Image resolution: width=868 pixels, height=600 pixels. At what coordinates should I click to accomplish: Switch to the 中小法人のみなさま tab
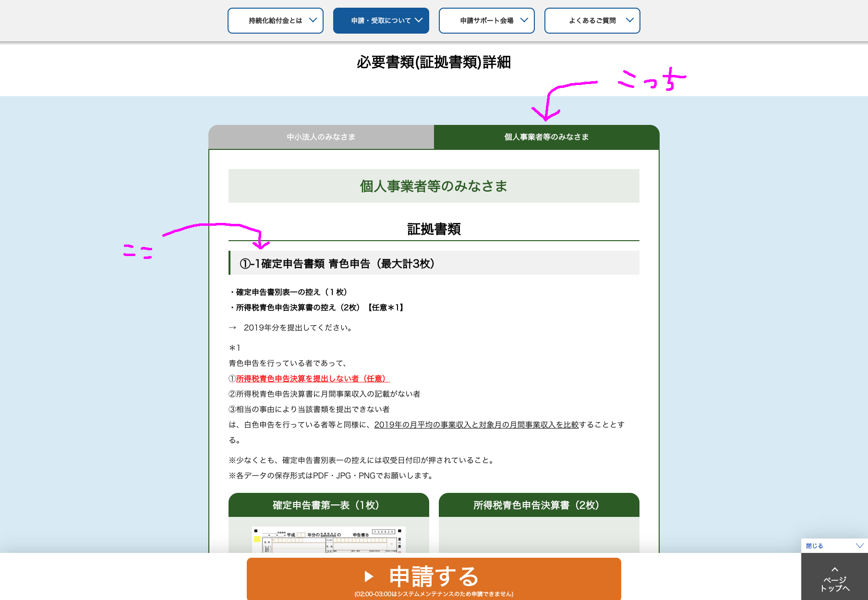(x=321, y=137)
